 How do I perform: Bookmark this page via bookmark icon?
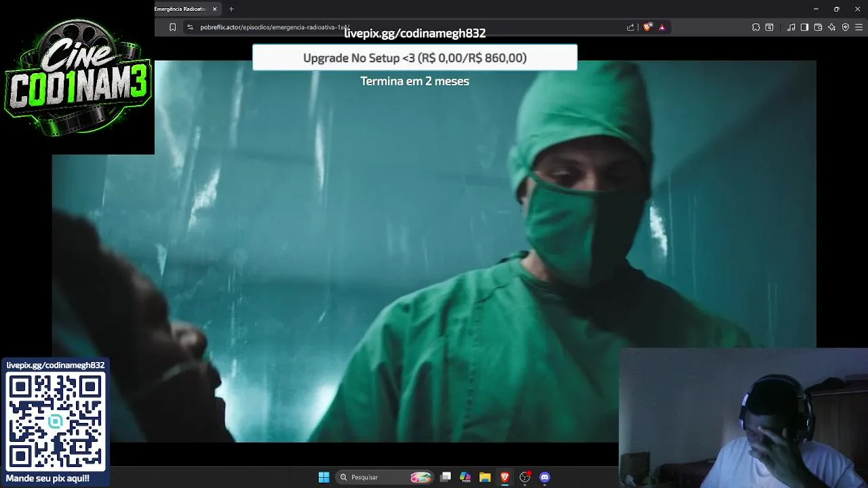tap(172, 27)
